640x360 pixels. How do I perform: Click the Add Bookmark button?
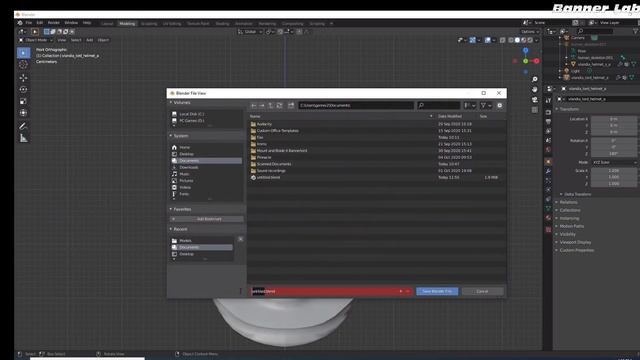tap(207, 219)
